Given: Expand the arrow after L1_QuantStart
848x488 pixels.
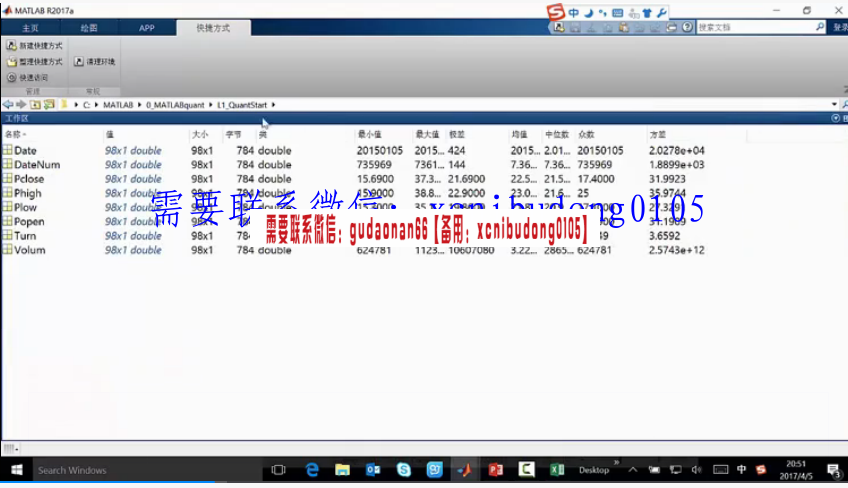Looking at the screenshot, I should [x=273, y=105].
